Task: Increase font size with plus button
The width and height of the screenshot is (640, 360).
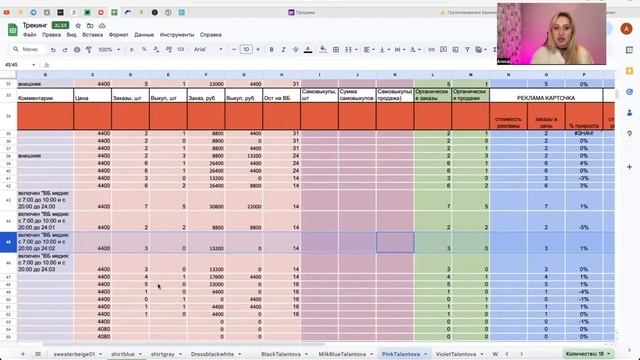Action: [x=258, y=49]
